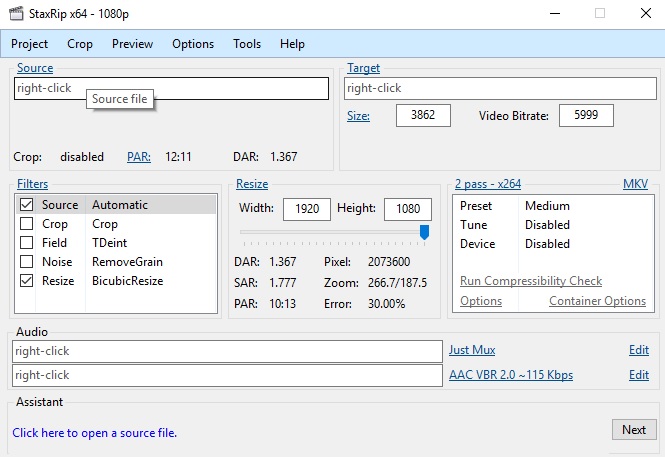Image resolution: width=665 pixels, height=457 pixels.
Task: Open Container Options link
Action: [598, 301]
